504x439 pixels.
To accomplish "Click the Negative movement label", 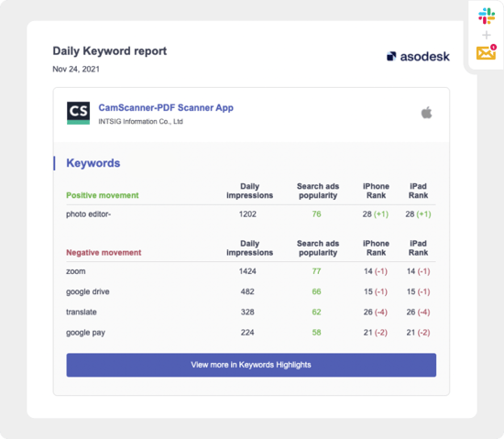I will [104, 253].
